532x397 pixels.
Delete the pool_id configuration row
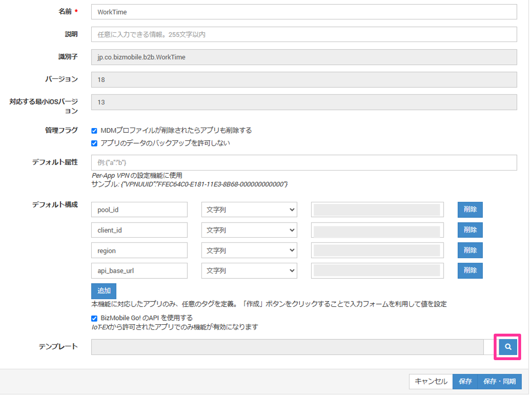(x=470, y=210)
